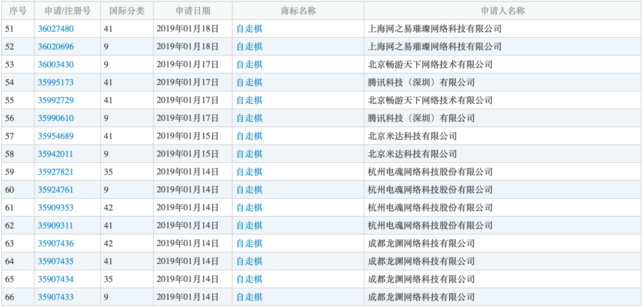Click date 2019年01月14日 in row 59
Image resolution: width=644 pixels, height=308 pixels.
(x=188, y=172)
